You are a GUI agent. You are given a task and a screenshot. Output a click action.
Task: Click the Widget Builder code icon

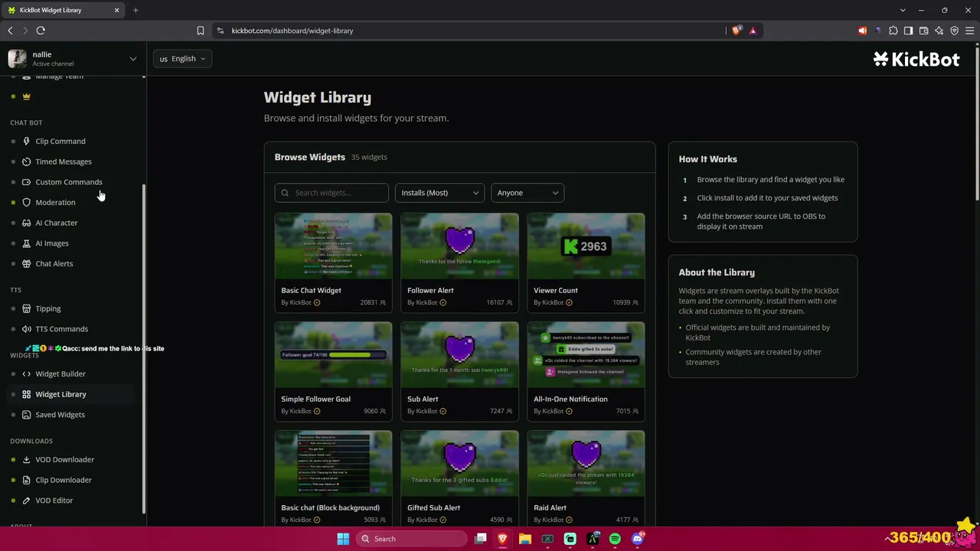pyautogui.click(x=27, y=373)
